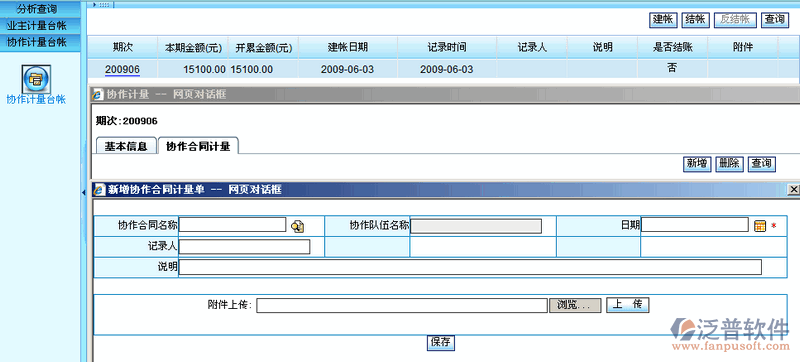Open the 协作计量台帐 sidebar icon
Viewport: 800px width, 362px height.
click(x=36, y=79)
